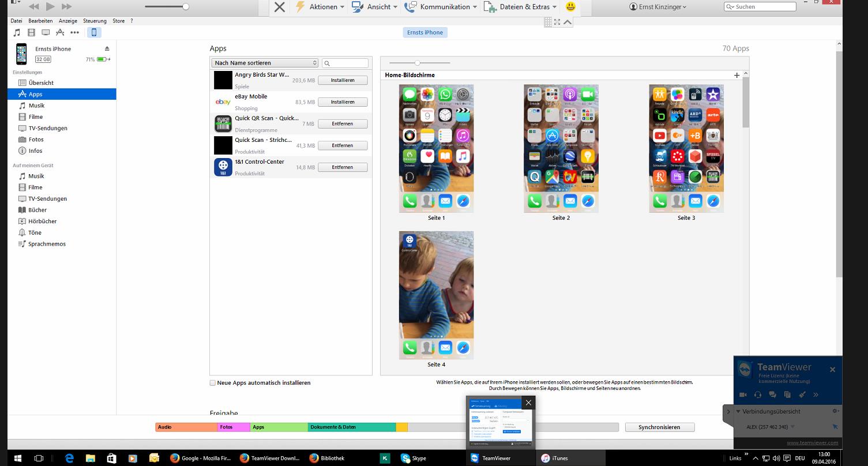This screenshot has width=868, height=466.
Task: Click the iPhone device icon in toolbar
Action: 94,32
